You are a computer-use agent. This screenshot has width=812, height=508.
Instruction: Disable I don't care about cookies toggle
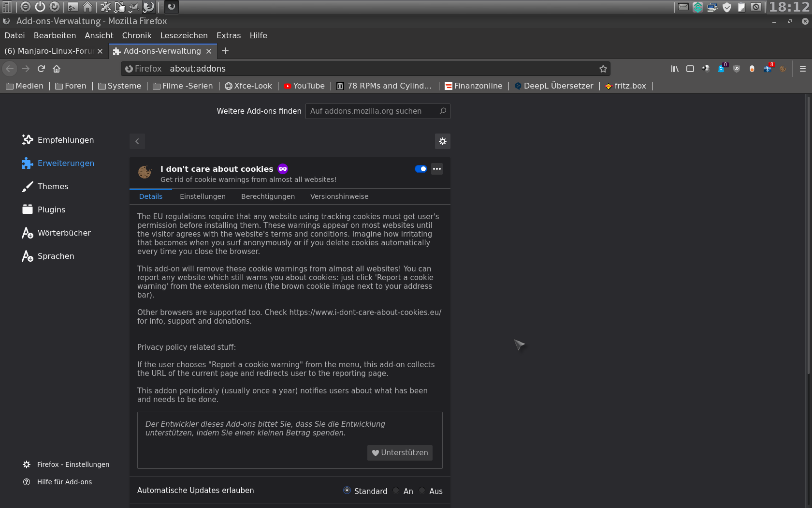point(420,169)
